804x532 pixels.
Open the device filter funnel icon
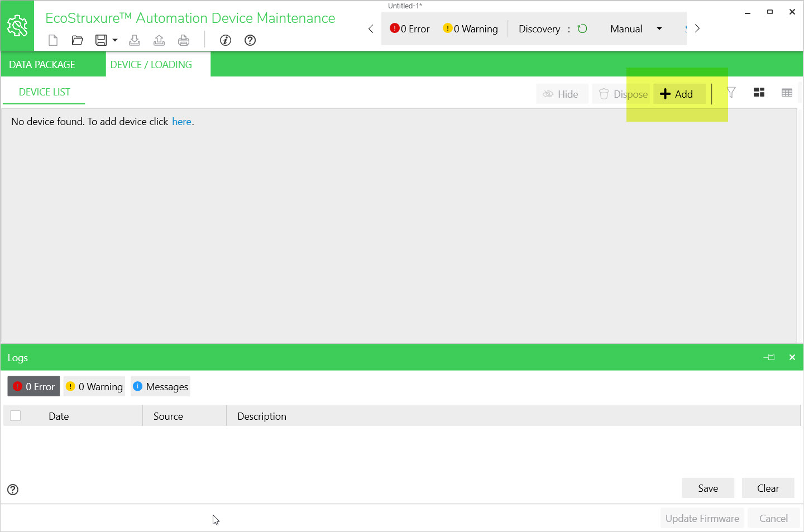point(731,93)
